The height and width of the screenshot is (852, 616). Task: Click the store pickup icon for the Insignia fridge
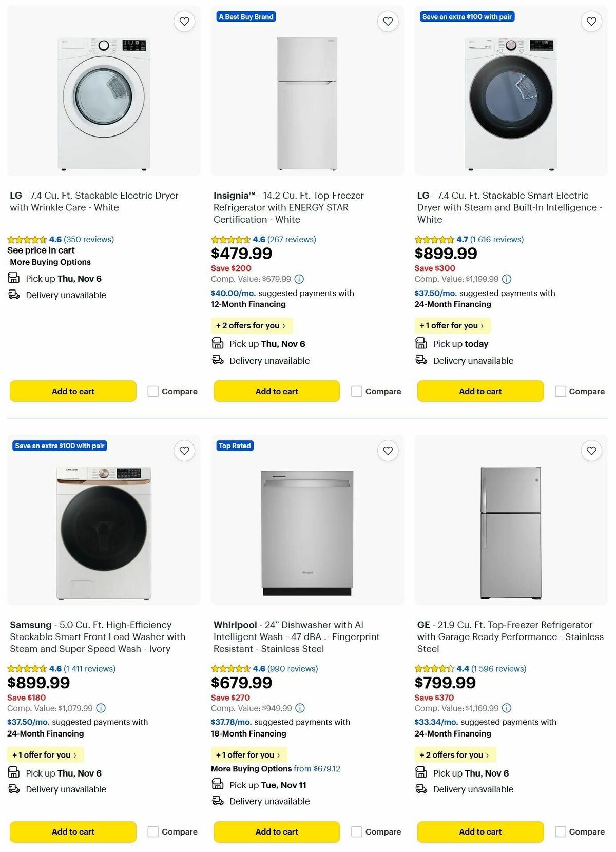click(x=217, y=343)
